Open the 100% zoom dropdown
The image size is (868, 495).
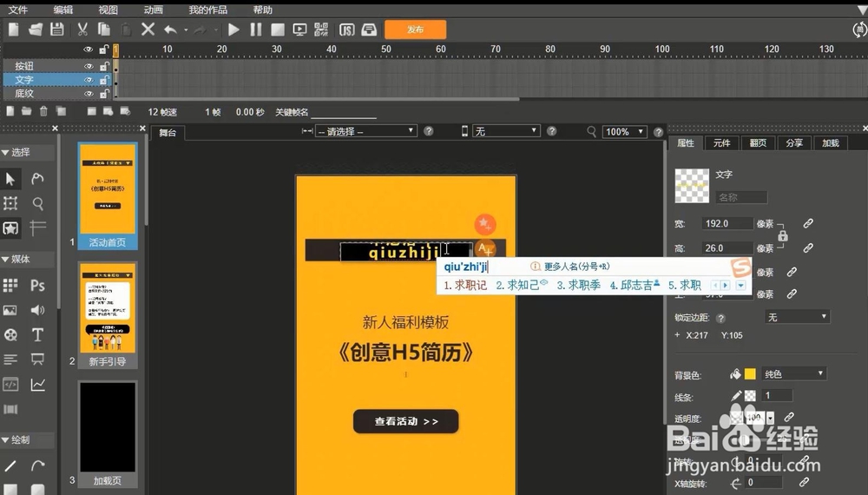tap(624, 132)
